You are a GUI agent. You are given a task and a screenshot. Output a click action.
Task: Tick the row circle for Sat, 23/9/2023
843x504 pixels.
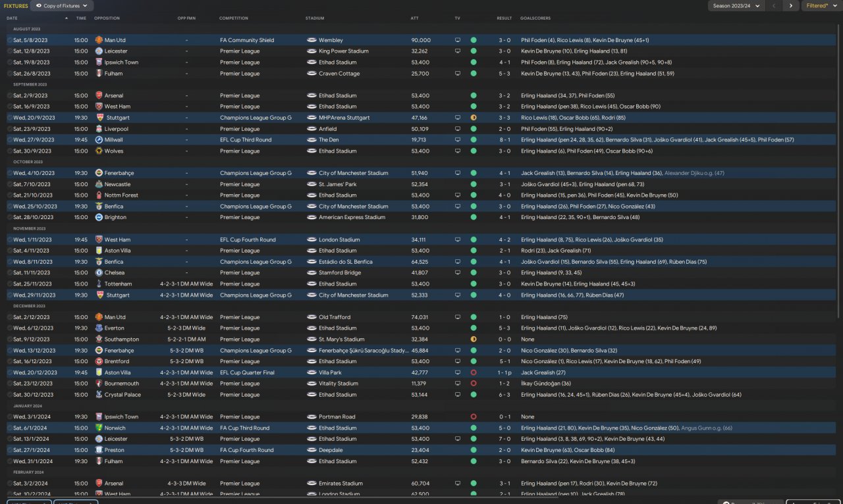(9, 129)
